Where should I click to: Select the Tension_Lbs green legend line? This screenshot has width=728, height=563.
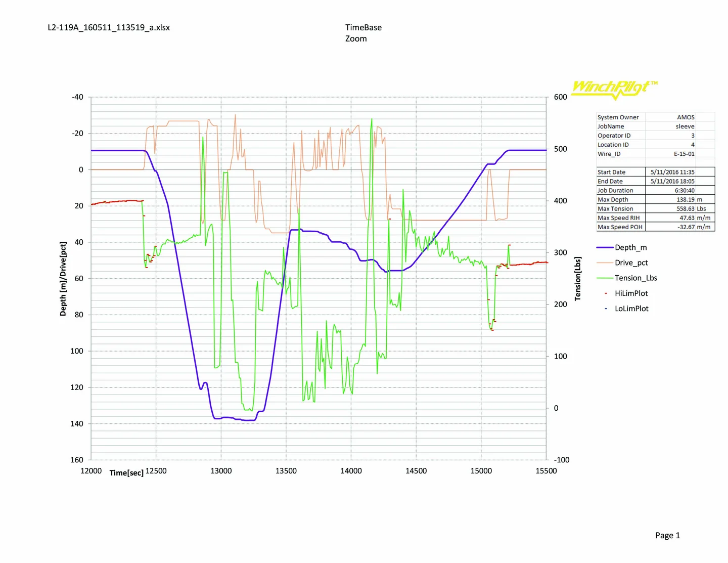coord(605,278)
